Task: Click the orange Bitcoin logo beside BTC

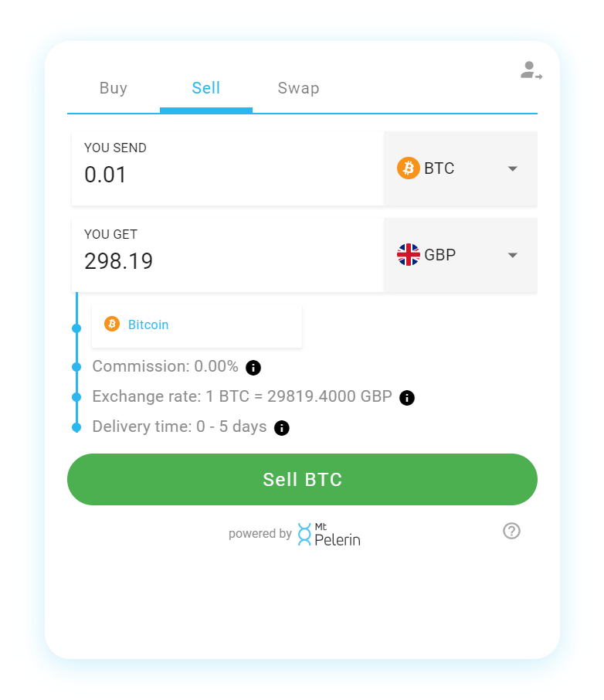Action: 408,168
